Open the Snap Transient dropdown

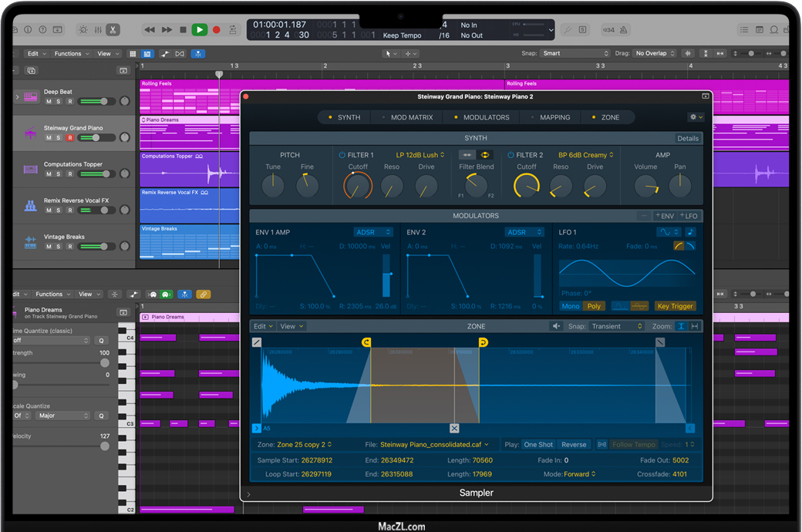coord(617,326)
